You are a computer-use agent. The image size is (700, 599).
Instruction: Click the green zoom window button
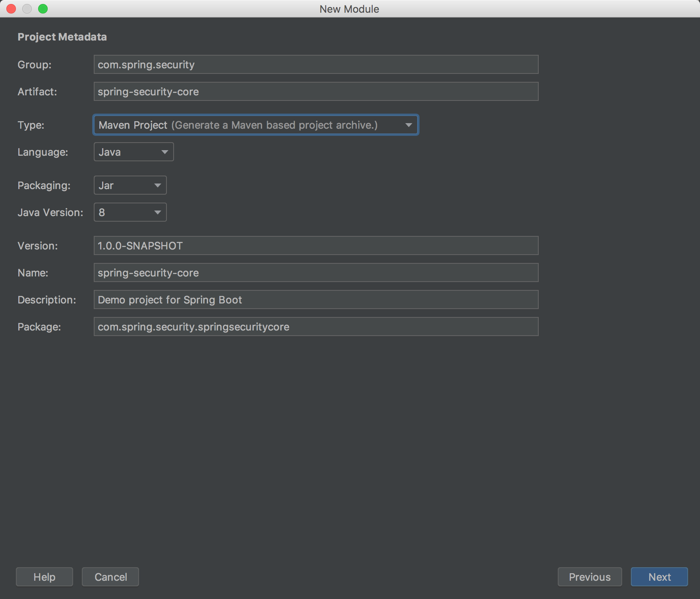pos(43,9)
